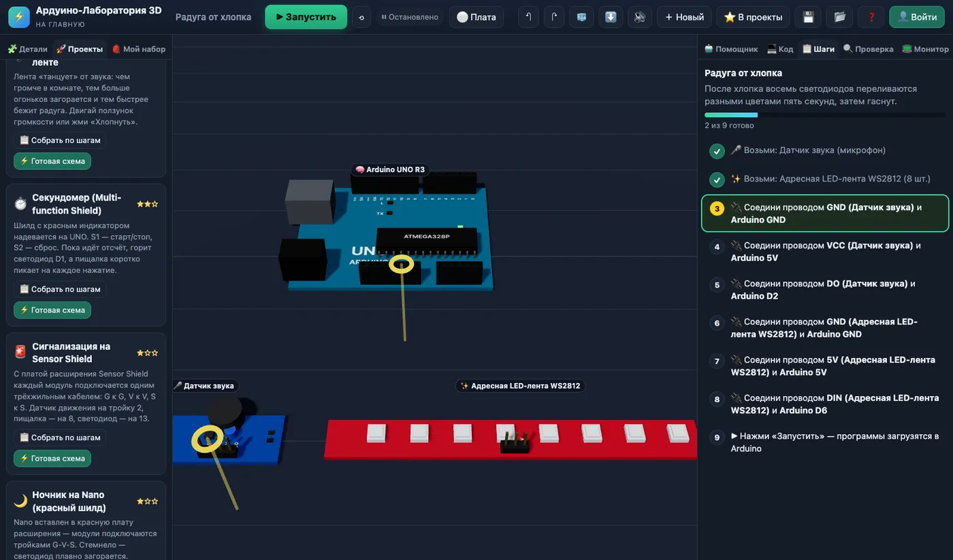Select the Адресная LED-лента WS2812 label
953x560 pixels.
tap(521, 386)
